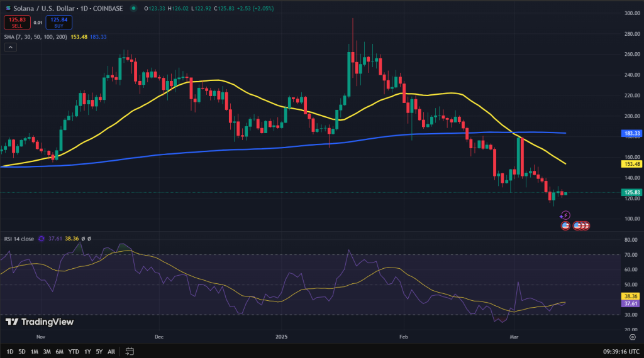Viewport: 644px width, 358px height.
Task: Switch to the 1Y time range
Action: [x=87, y=352]
